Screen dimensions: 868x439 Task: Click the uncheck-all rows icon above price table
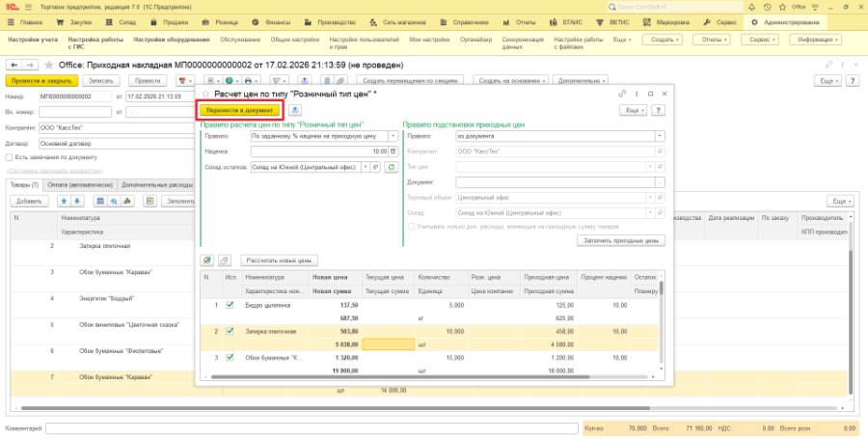click(x=224, y=261)
